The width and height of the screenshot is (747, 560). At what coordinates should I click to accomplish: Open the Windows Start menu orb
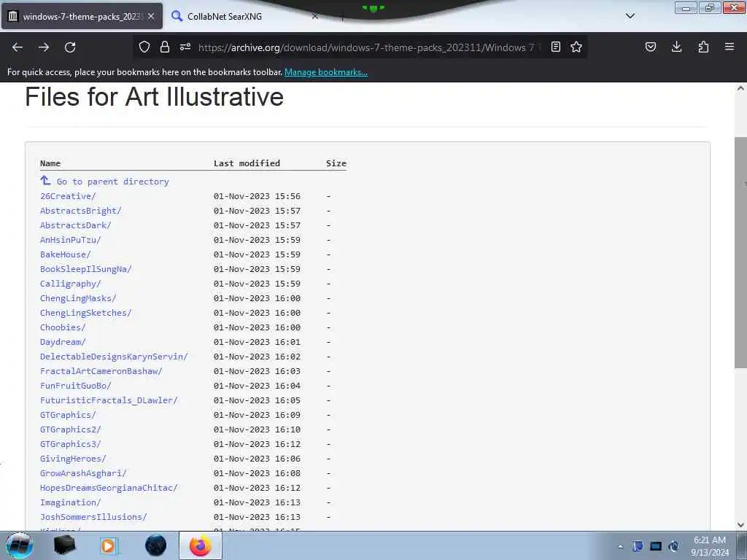click(x=19, y=545)
